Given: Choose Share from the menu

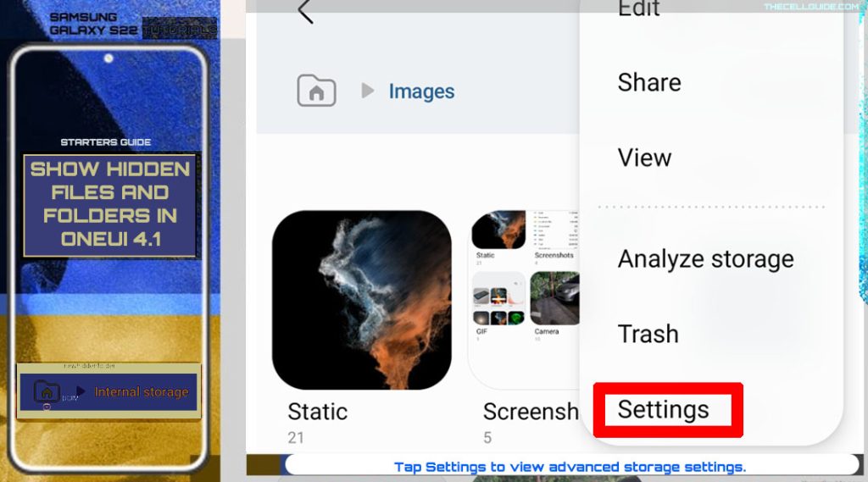Looking at the screenshot, I should tap(649, 82).
